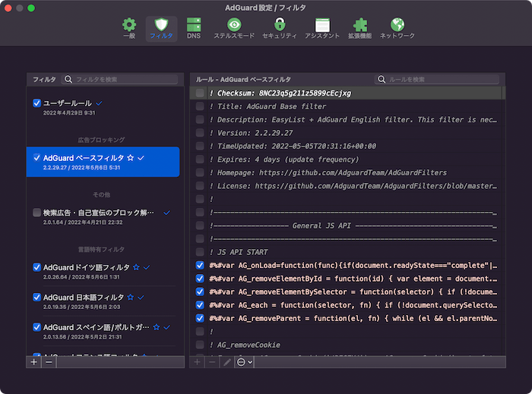Toggle the ユーザールール checkbox
The image size is (532, 394).
pyautogui.click(x=36, y=103)
